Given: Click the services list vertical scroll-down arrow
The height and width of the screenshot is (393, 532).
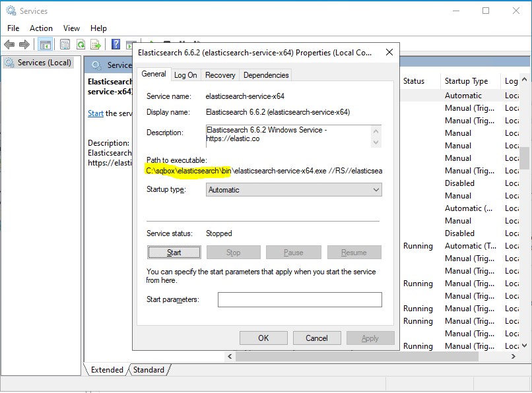Looking at the screenshot, I should (x=524, y=346).
